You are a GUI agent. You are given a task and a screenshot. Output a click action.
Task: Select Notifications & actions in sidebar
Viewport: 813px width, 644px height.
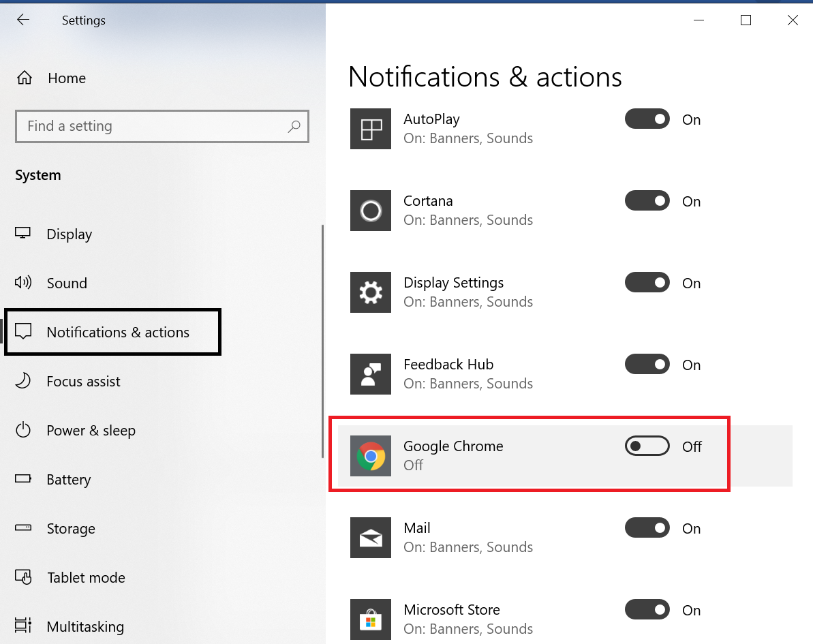click(117, 333)
